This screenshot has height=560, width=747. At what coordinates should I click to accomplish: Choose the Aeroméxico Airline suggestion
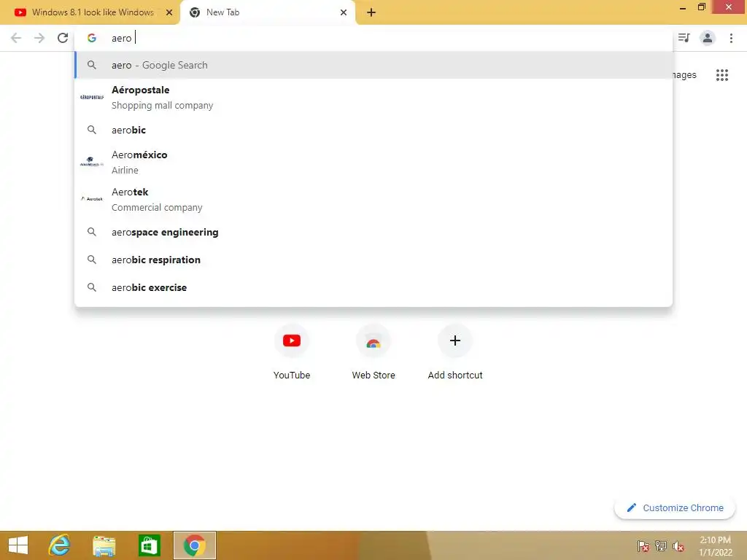[373, 163]
